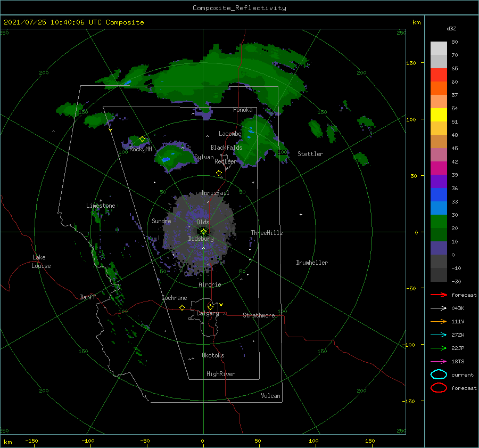479x448 pixels.
Task: Select the 60 dBZ orange swatch
Action: (439, 88)
